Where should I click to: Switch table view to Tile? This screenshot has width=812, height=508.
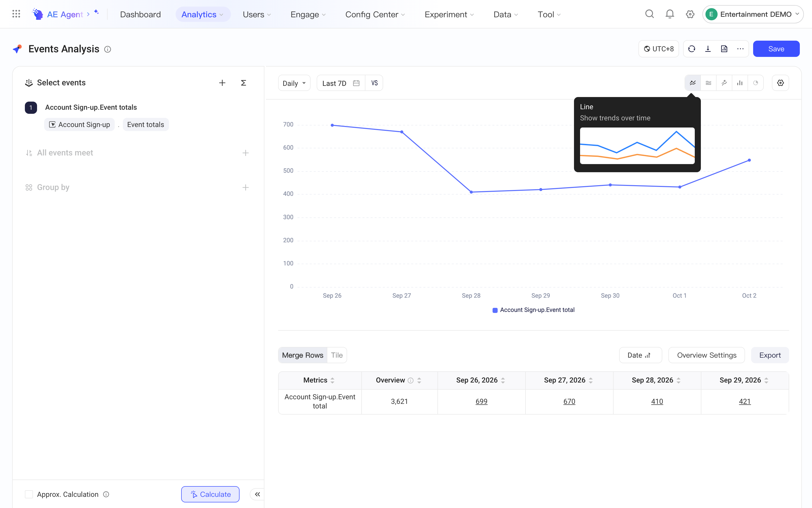coord(336,355)
